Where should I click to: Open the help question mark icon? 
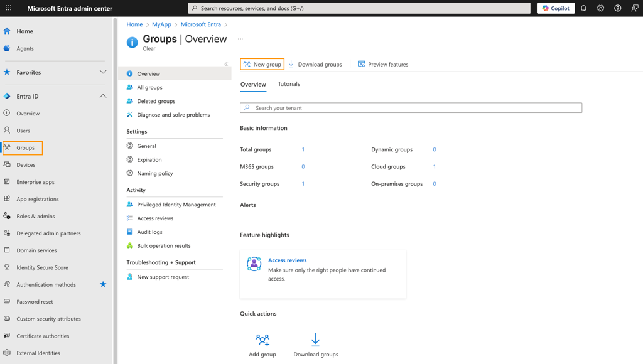618,8
